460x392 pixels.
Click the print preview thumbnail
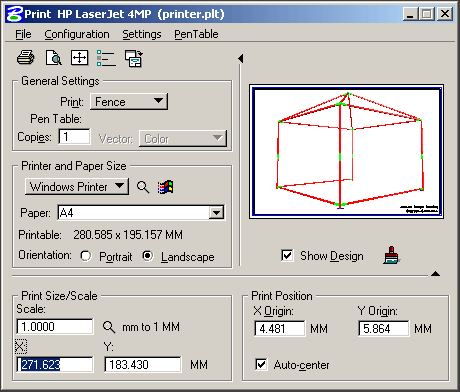(346, 152)
